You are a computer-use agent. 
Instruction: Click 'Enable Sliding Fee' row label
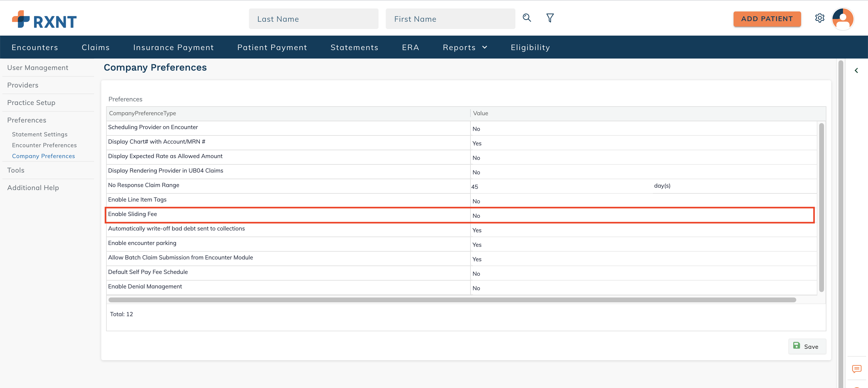(x=132, y=214)
